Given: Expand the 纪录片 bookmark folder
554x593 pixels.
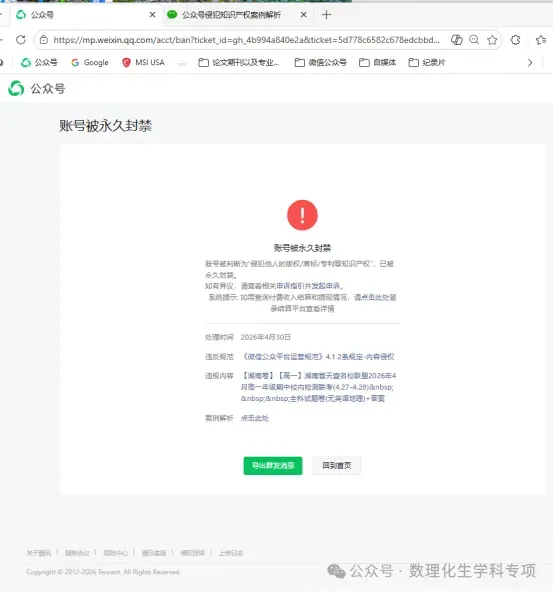Looking at the screenshot, I should coord(427,62).
